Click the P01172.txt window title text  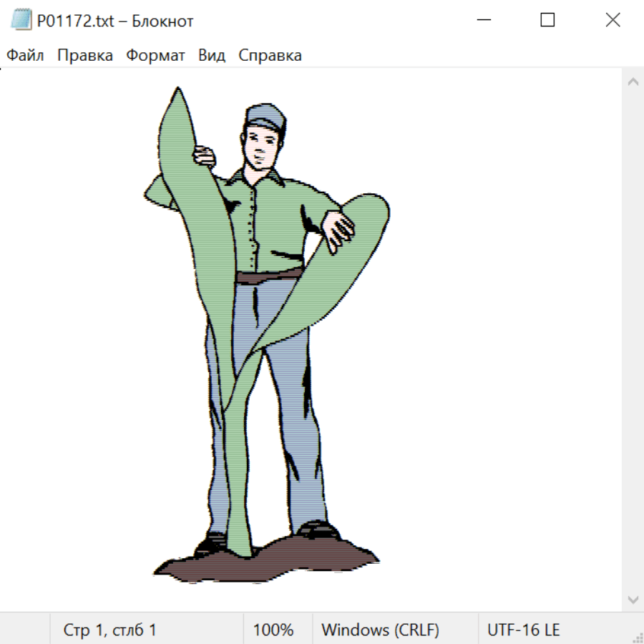coord(115,21)
